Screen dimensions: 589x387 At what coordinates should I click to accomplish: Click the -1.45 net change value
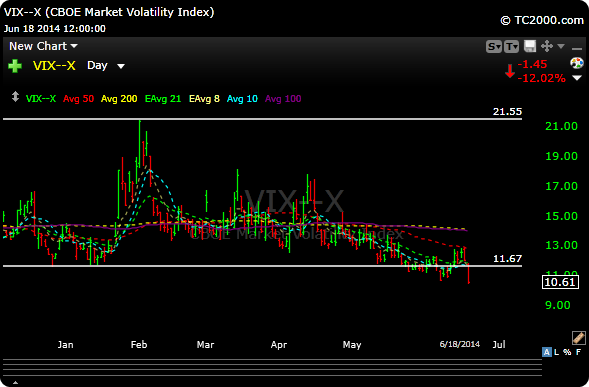click(532, 64)
